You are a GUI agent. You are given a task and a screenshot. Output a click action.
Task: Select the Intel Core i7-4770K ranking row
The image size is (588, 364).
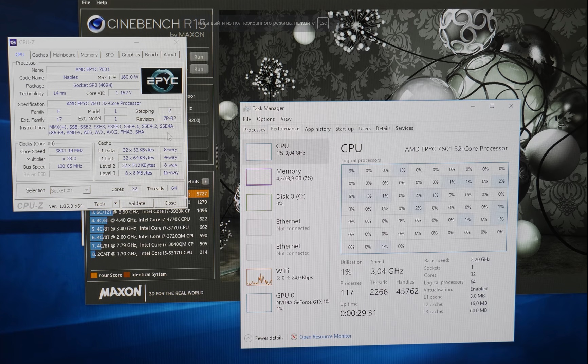pyautogui.click(x=149, y=220)
